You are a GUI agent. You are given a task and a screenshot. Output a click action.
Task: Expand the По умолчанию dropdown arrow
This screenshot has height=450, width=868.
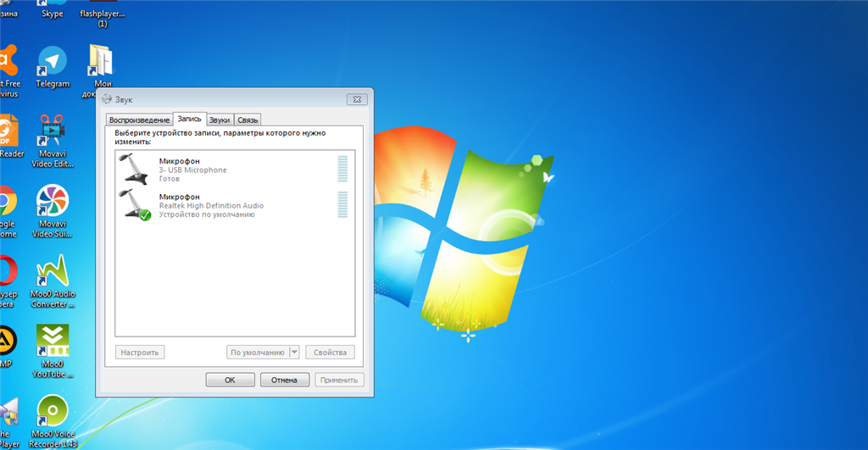294,352
